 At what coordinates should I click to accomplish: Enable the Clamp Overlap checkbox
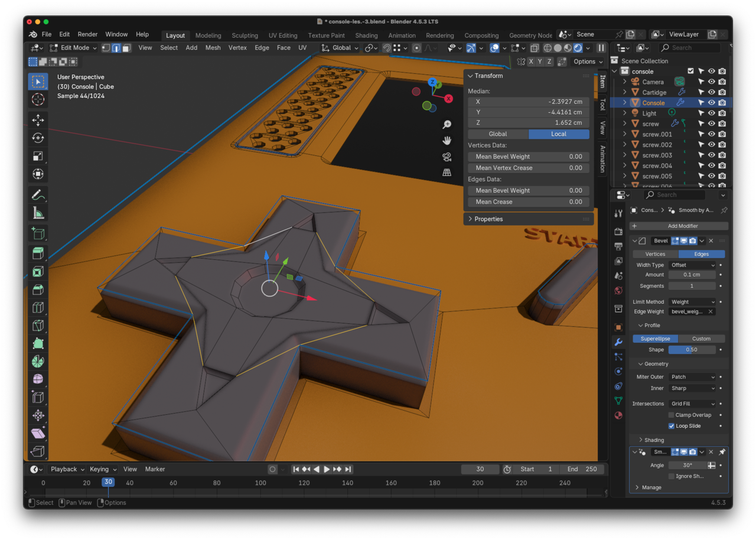click(x=672, y=415)
